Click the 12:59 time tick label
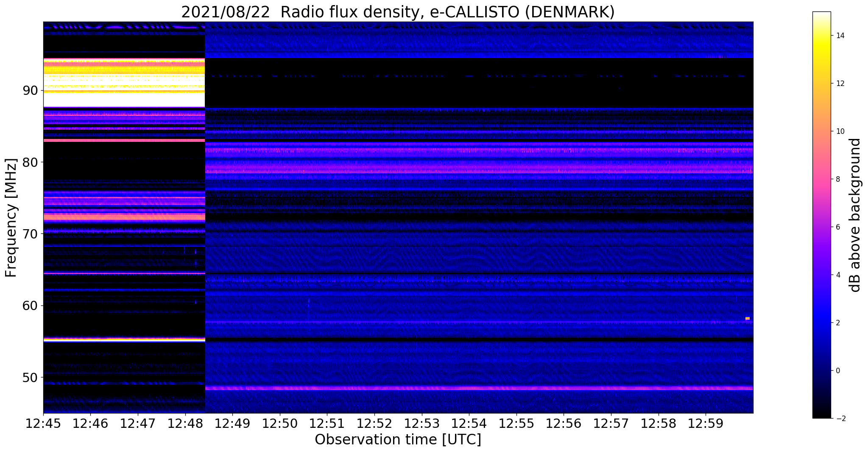868x452 pixels. 706,423
